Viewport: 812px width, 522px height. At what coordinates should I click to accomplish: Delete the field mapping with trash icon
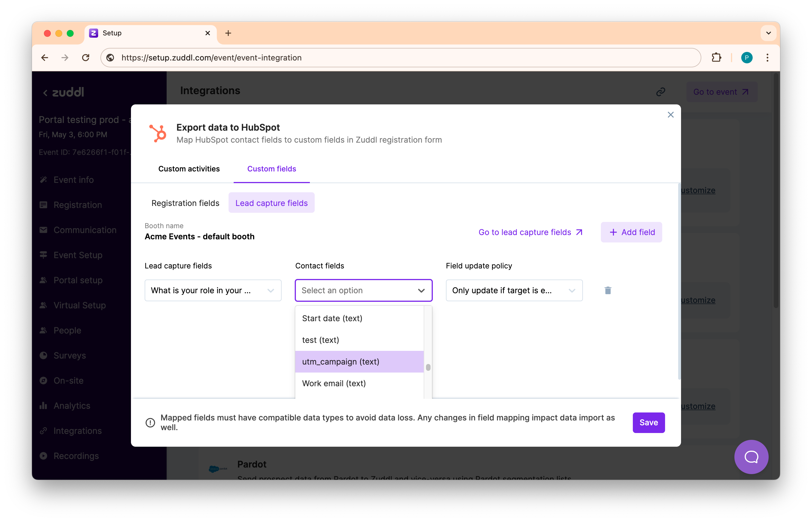[607, 290]
